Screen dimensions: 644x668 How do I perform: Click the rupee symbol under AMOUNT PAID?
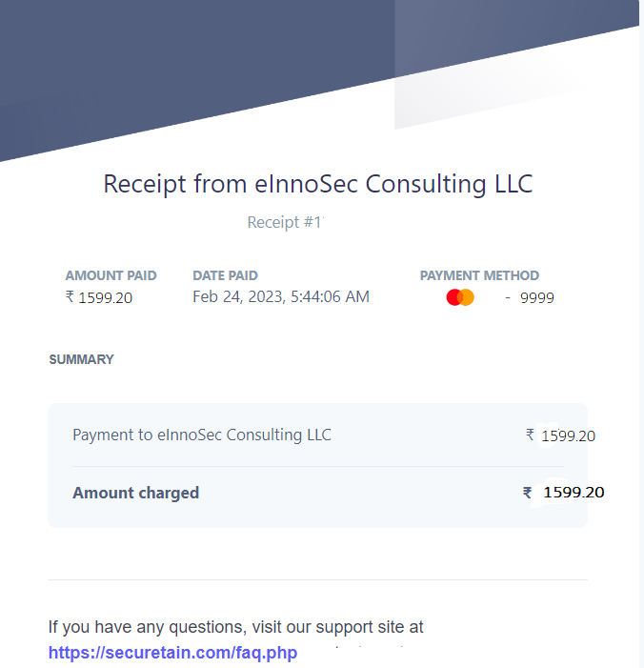pyautogui.click(x=70, y=297)
